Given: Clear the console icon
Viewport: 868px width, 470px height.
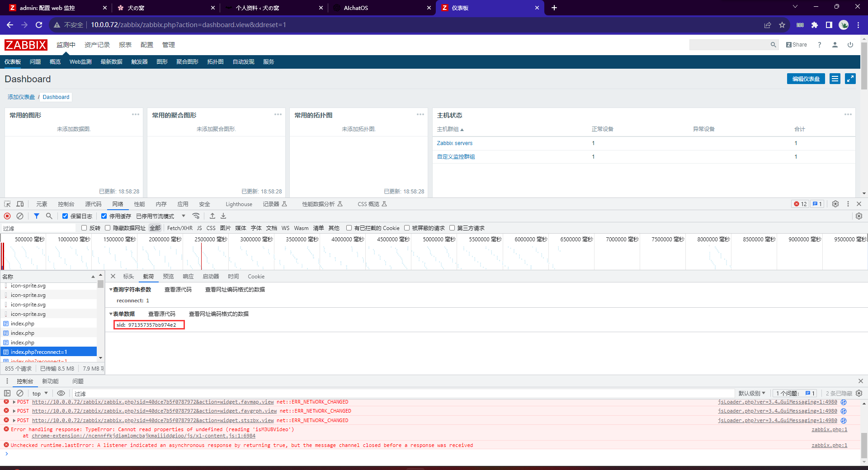Looking at the screenshot, I should (x=20, y=393).
